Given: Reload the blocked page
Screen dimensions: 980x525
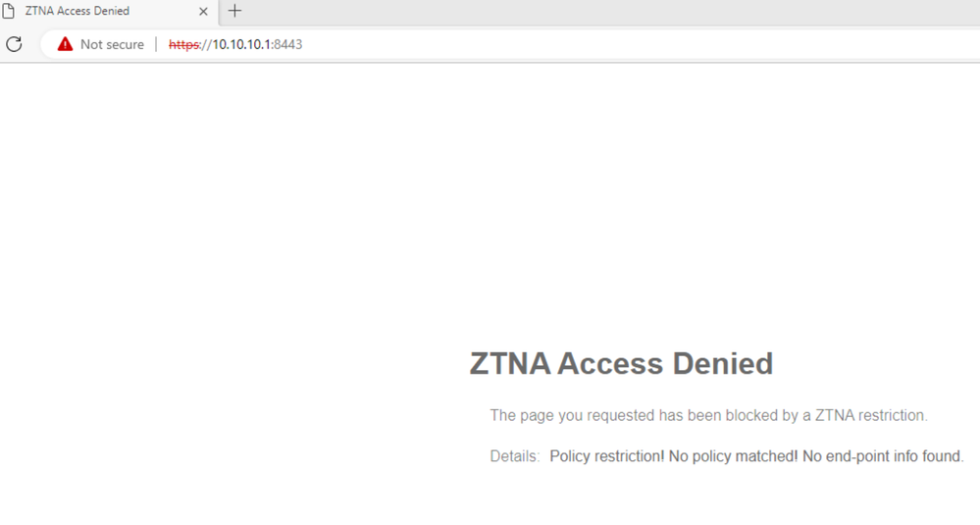Looking at the screenshot, I should (14, 44).
